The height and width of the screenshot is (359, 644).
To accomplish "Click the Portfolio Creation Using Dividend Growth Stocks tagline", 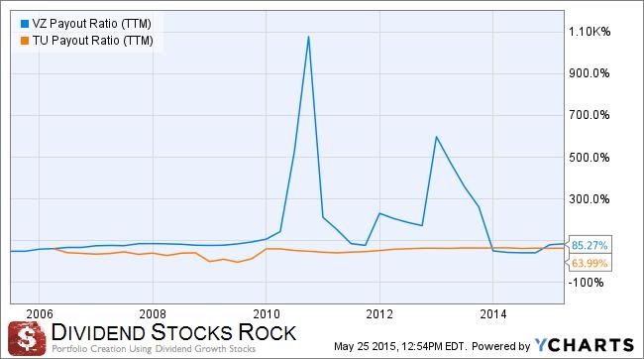I will pyautogui.click(x=154, y=349).
